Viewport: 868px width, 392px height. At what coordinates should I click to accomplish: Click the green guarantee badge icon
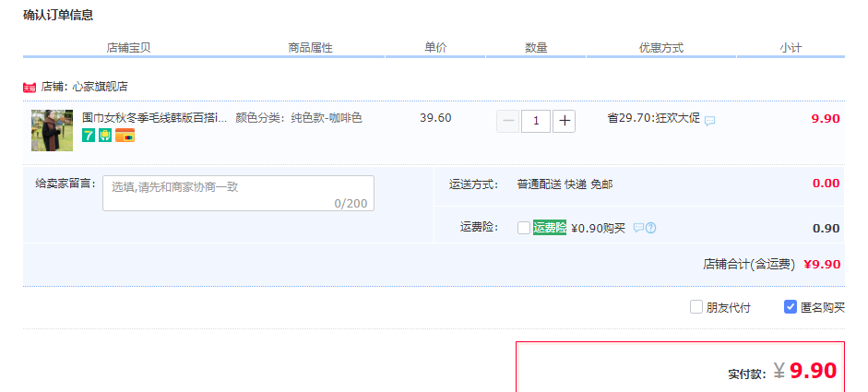105,135
